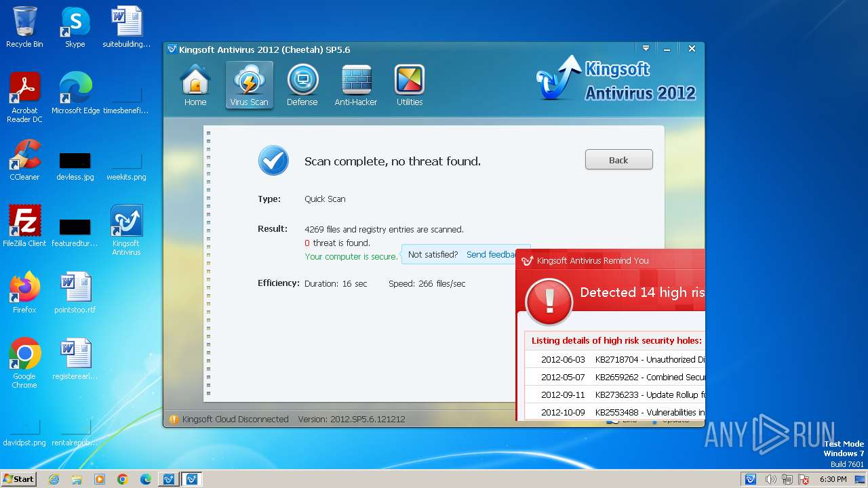Screen dimensions: 868x488
Task: Click the blue checkmark scan complete icon
Action: coord(273,161)
